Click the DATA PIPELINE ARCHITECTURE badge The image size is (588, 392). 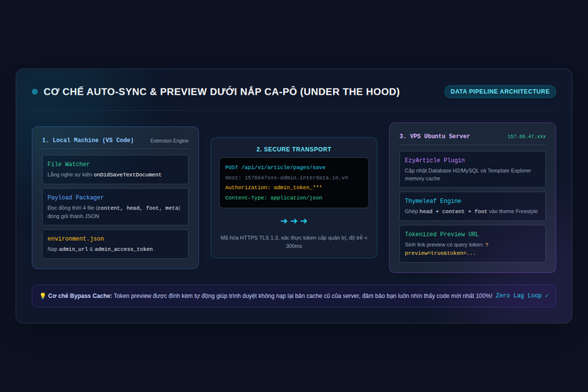(500, 91)
